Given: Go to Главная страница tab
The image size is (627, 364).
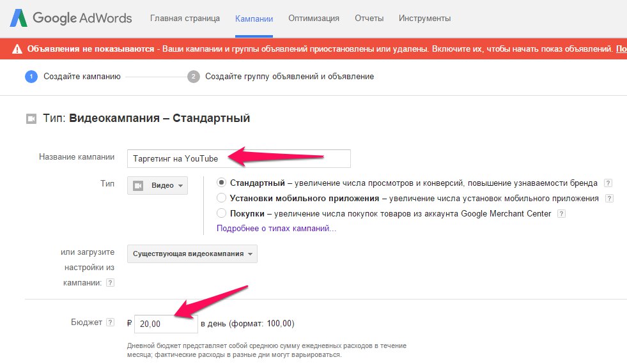Looking at the screenshot, I should pos(185,19).
